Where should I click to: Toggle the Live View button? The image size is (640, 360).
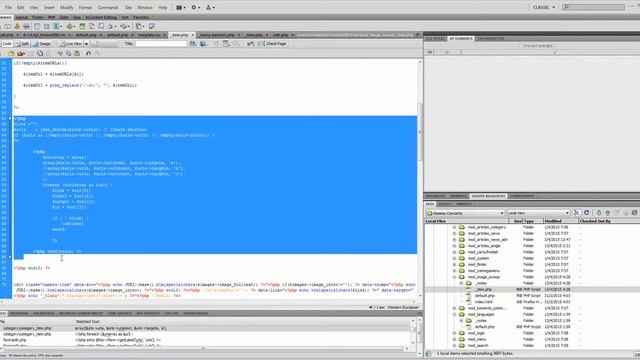coord(71,44)
